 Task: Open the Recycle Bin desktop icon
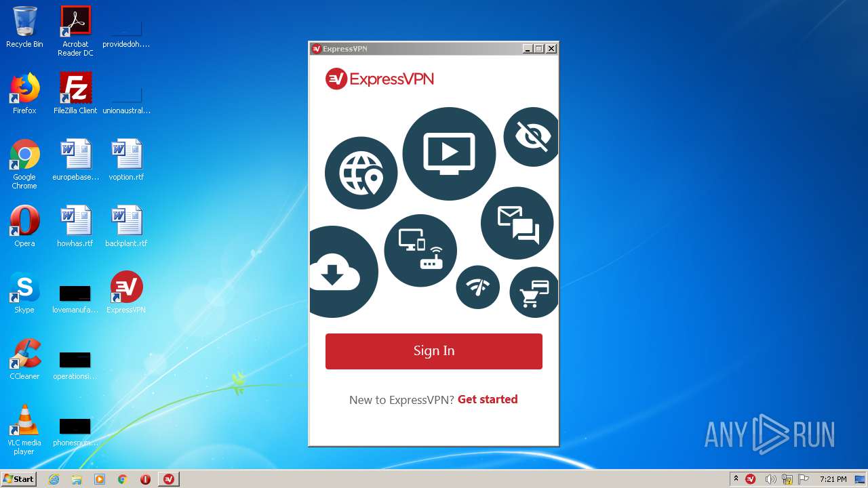click(24, 28)
